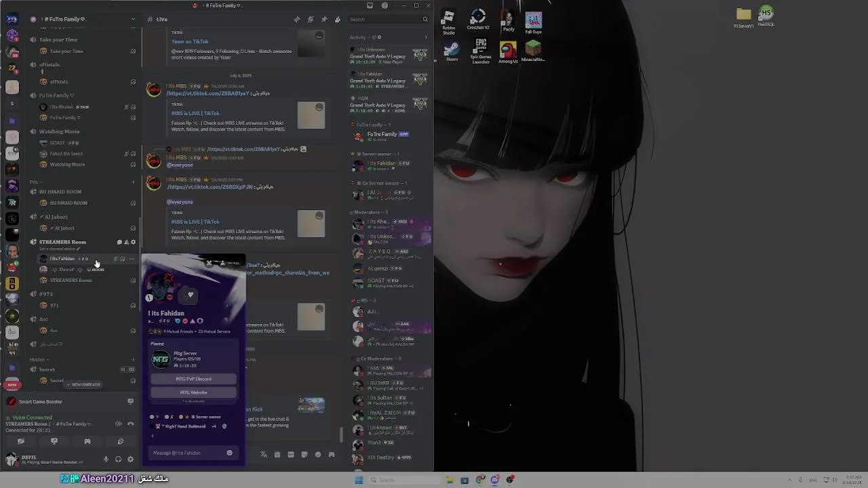
Task: Click the Windows taskbar search box
Action: coord(403,480)
